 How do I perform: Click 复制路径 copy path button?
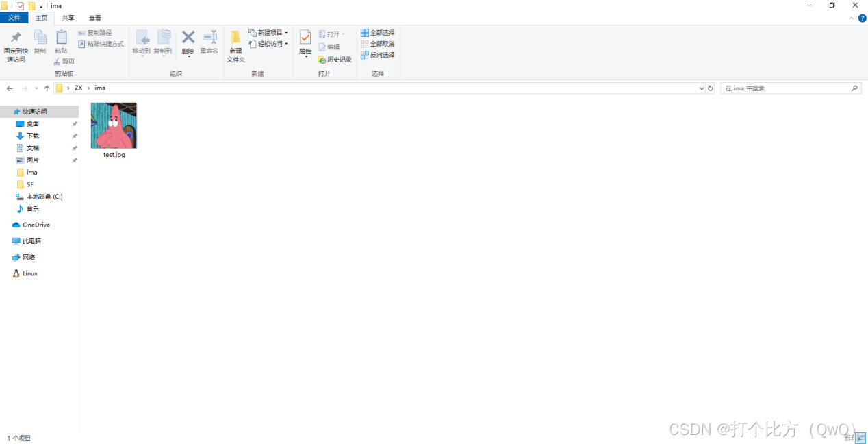pos(95,33)
